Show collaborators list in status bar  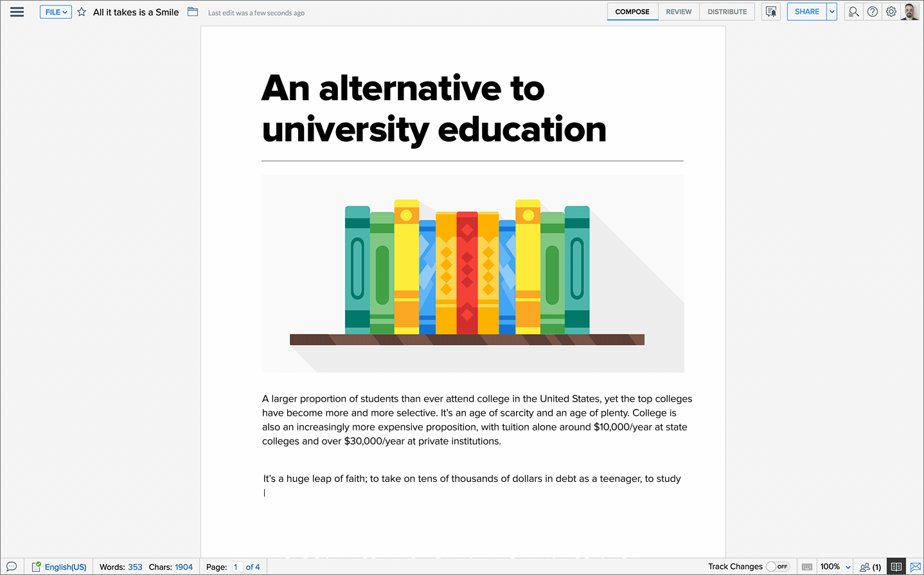870,567
